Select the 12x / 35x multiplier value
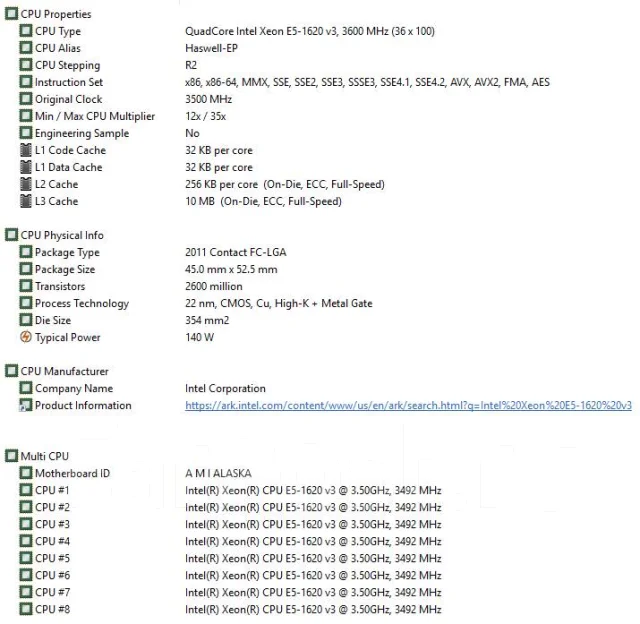This screenshot has width=640, height=624. [205, 116]
